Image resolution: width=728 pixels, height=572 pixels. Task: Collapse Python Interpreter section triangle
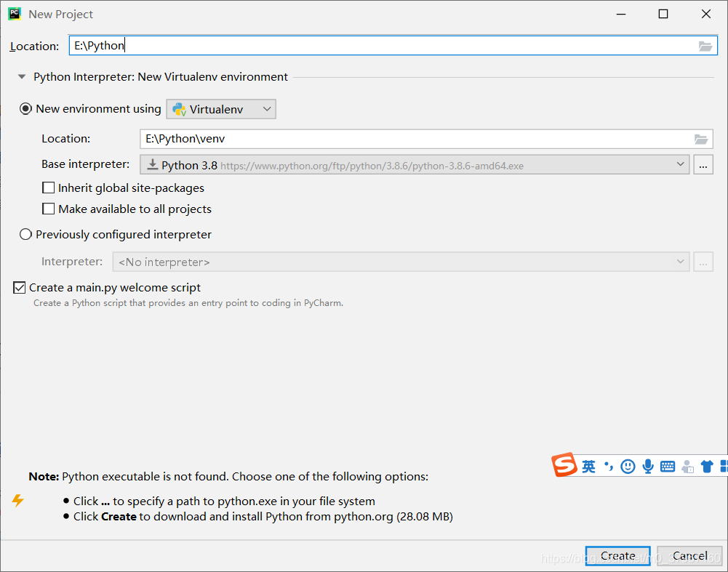22,76
